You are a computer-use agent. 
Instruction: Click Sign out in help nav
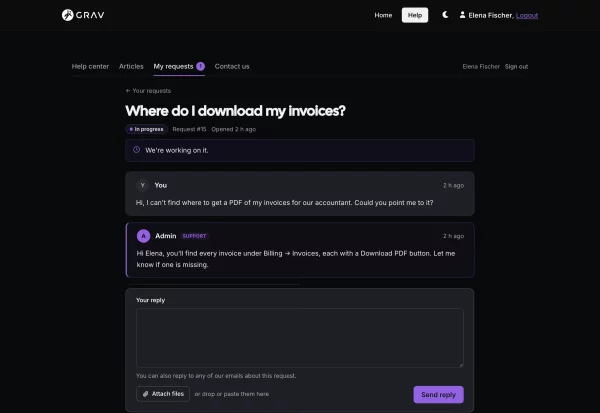click(x=516, y=67)
